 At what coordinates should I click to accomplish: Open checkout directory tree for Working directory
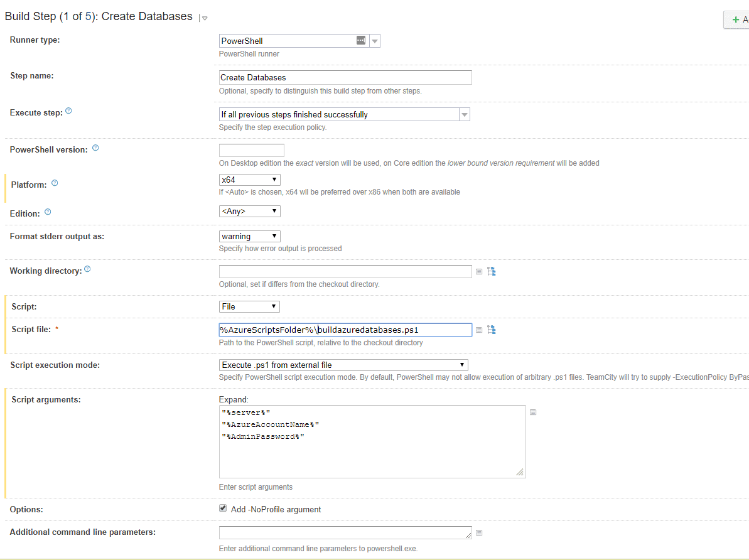[491, 271]
